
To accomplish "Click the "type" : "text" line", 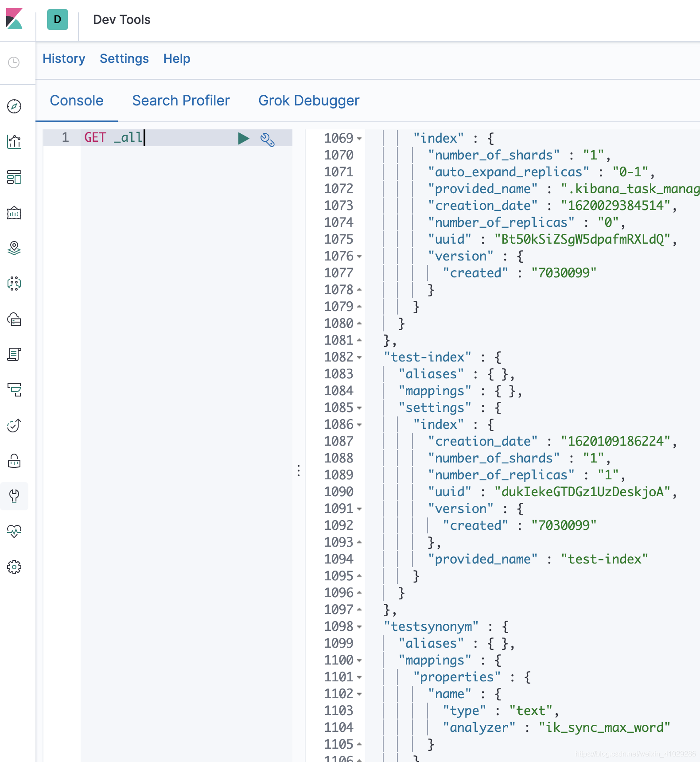I will (x=501, y=711).
